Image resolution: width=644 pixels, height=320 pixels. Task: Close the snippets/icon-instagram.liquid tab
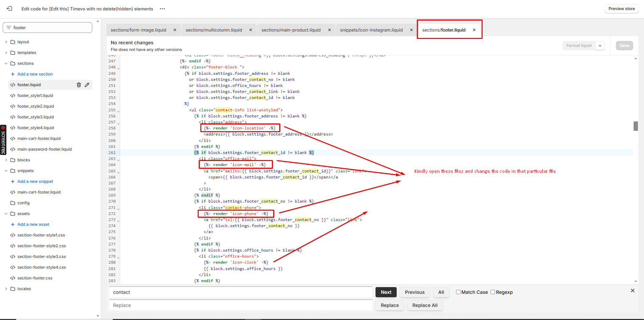pyautogui.click(x=411, y=30)
